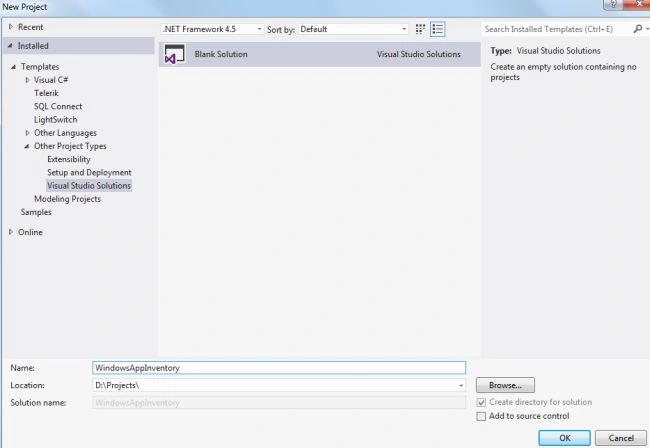Click the Blank Solution template icon
This screenshot has width=650, height=448.
click(x=174, y=54)
